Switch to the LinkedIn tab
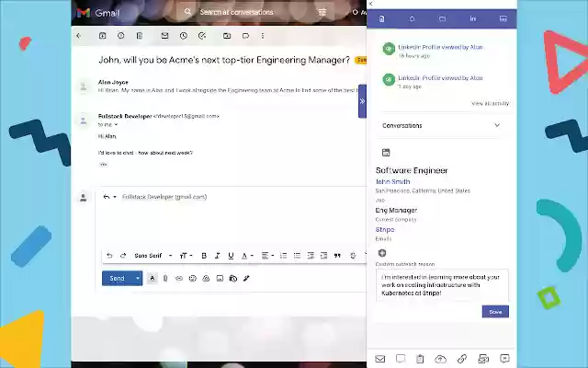The width and height of the screenshot is (588, 368). coord(473,18)
